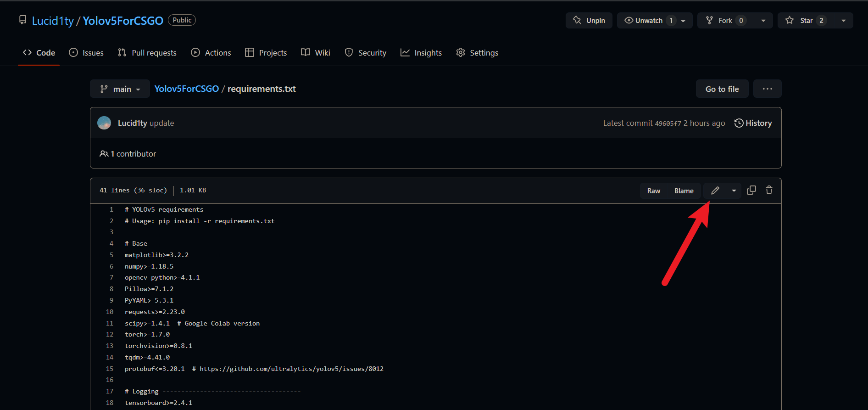868x410 pixels.
Task: Open the edit options dropdown arrow
Action: pyautogui.click(x=734, y=191)
